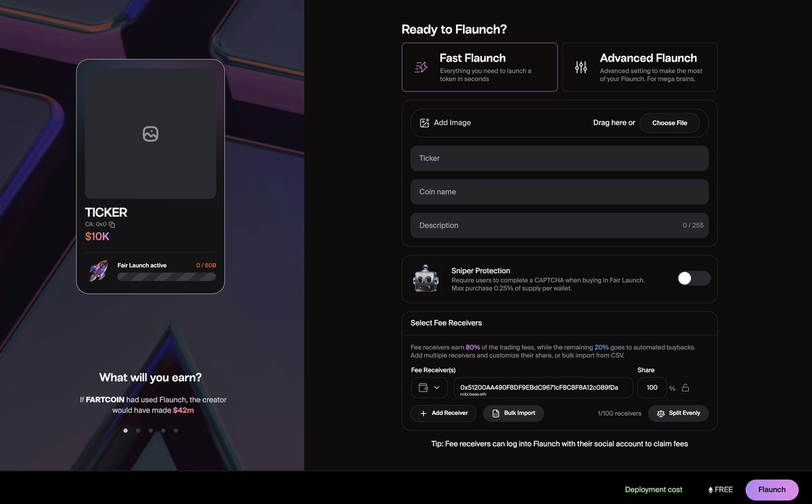The width and height of the screenshot is (812, 504).
Task: Click the '$10K' value on token card
Action: tap(97, 237)
